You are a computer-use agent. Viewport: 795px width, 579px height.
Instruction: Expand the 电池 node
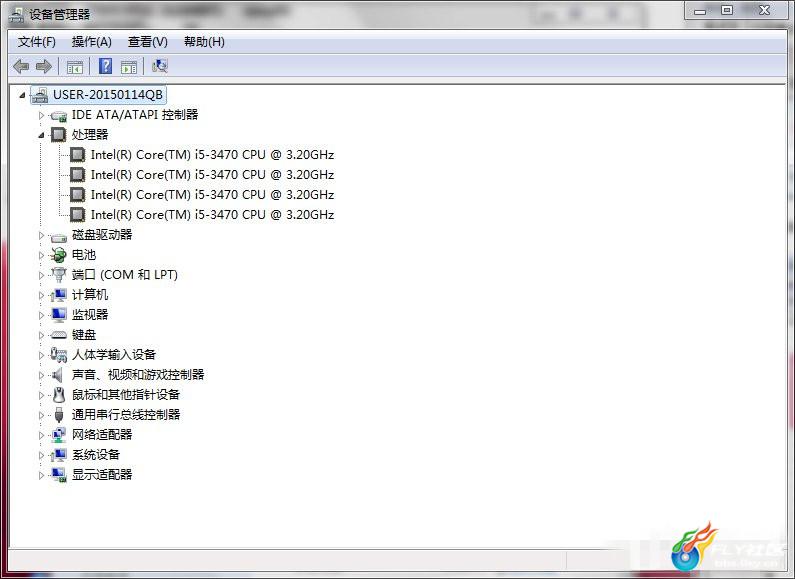tap(42, 255)
